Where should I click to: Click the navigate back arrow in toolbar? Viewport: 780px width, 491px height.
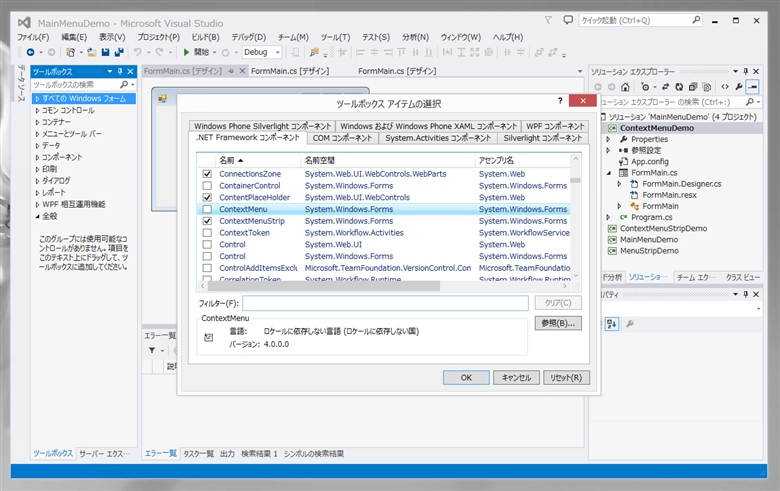[x=30, y=52]
